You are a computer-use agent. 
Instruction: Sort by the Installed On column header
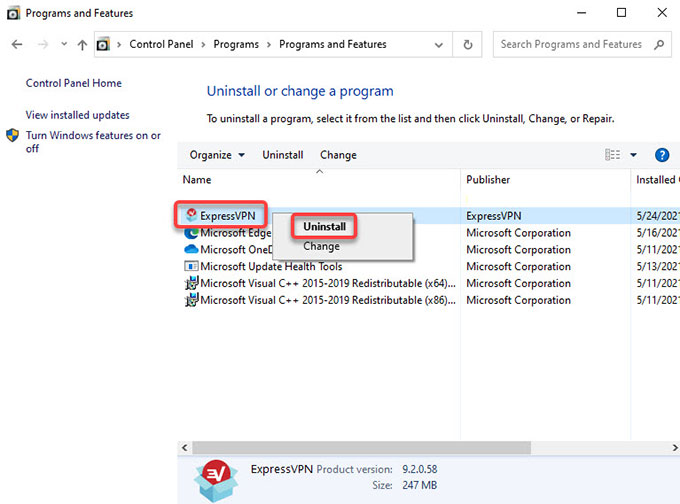(657, 180)
